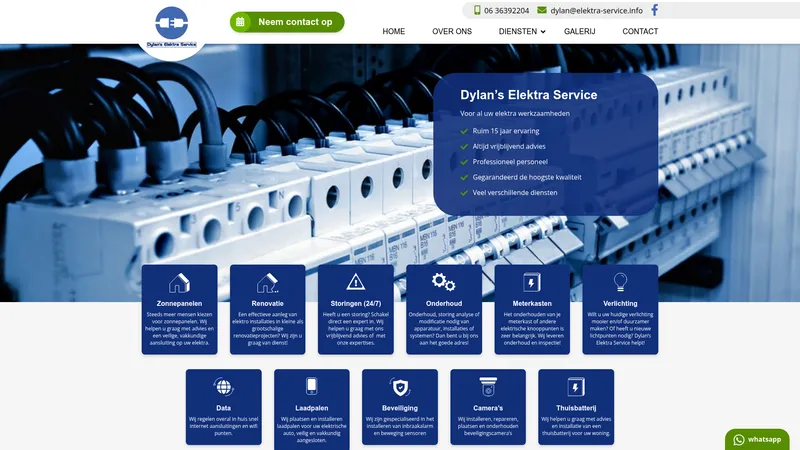Open the Diensten menu item
This screenshot has width=800, height=450.
point(518,31)
